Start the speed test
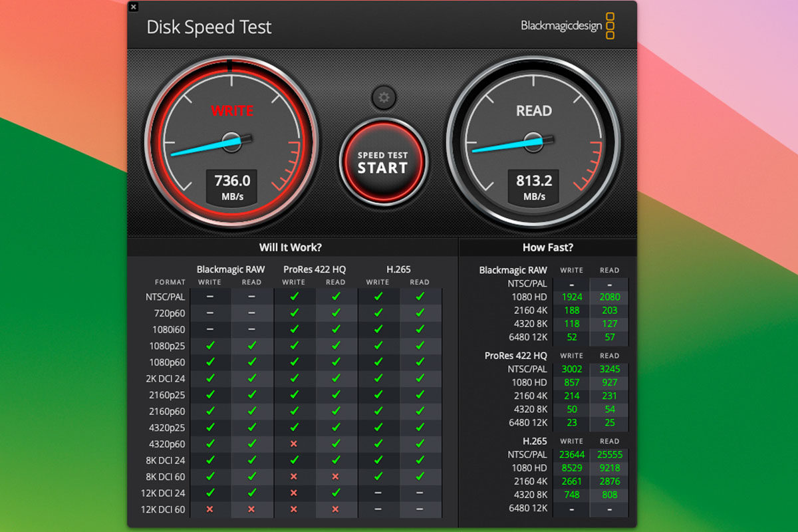Image resolution: width=798 pixels, height=532 pixels. point(382,162)
